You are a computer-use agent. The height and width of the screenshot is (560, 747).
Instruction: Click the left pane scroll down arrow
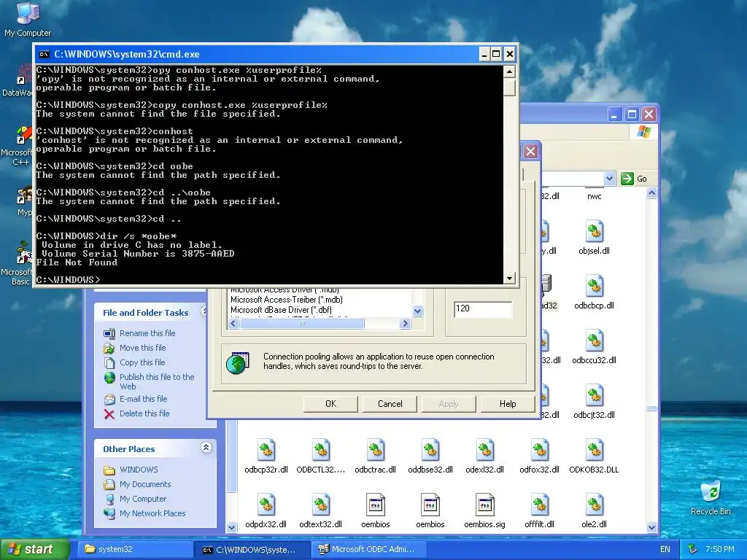[231, 527]
